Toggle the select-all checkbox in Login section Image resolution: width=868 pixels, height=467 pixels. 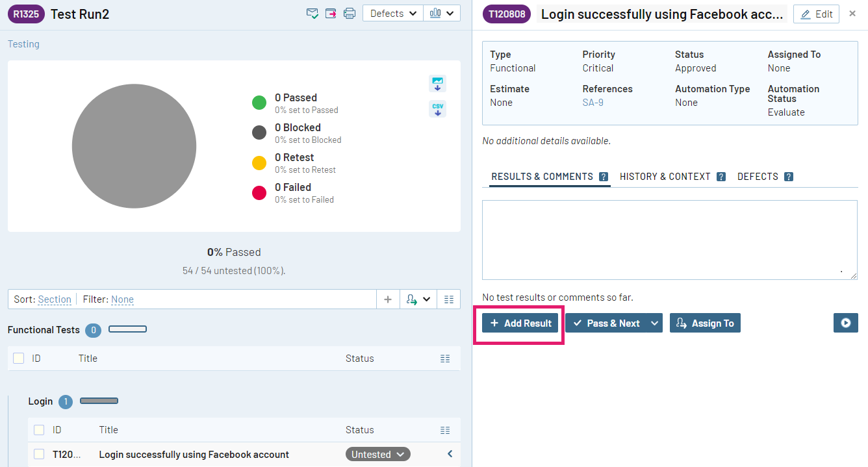(39, 430)
